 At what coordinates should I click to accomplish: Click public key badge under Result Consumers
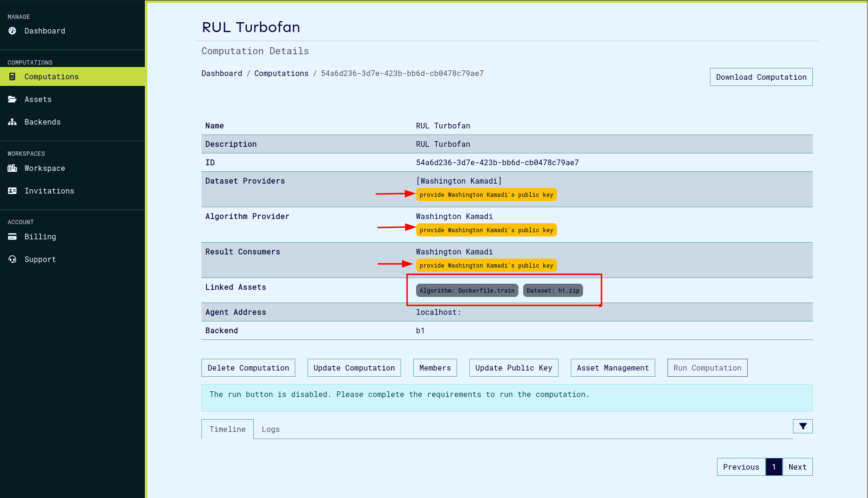pos(486,265)
